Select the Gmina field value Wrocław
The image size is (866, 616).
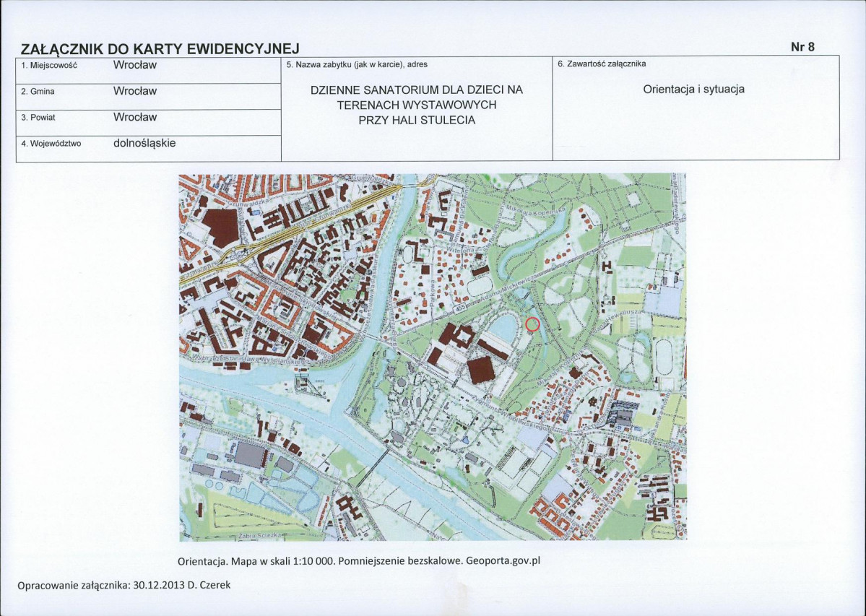click(x=135, y=91)
